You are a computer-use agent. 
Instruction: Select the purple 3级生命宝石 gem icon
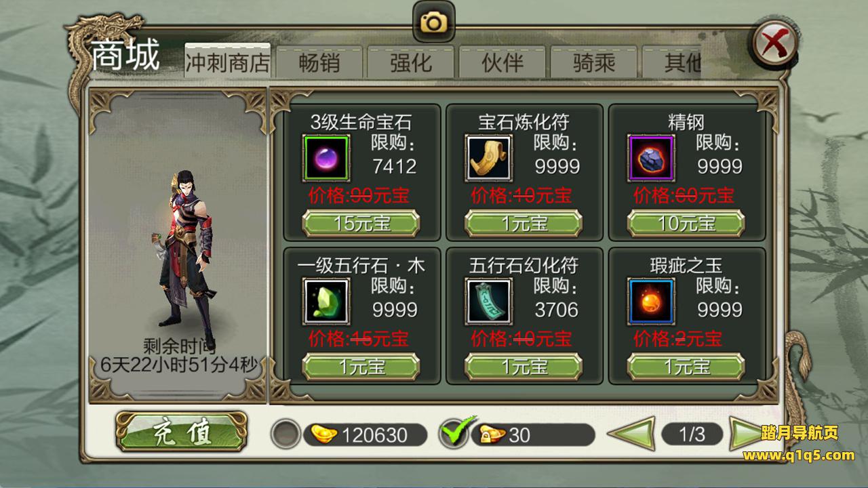[326, 159]
